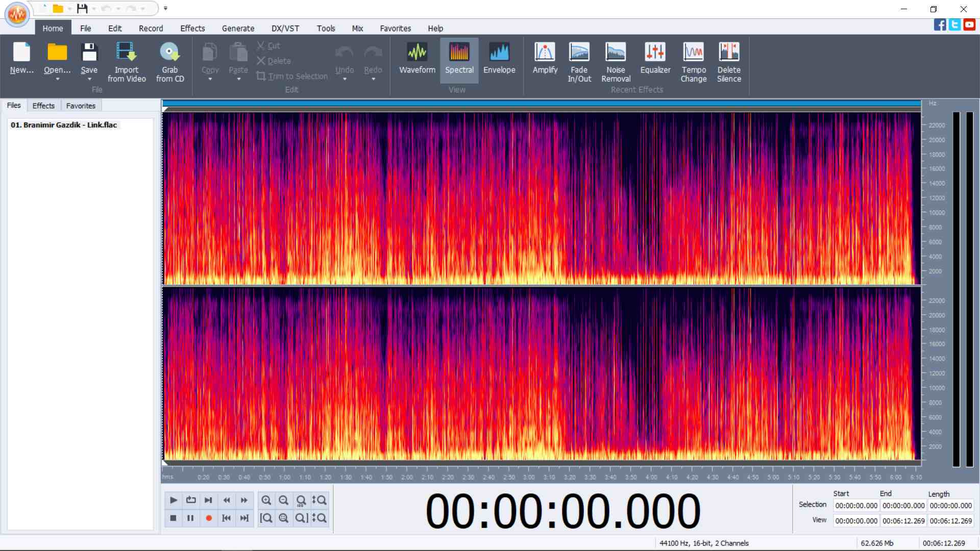Click the Play button
980x551 pixels.
click(x=173, y=500)
